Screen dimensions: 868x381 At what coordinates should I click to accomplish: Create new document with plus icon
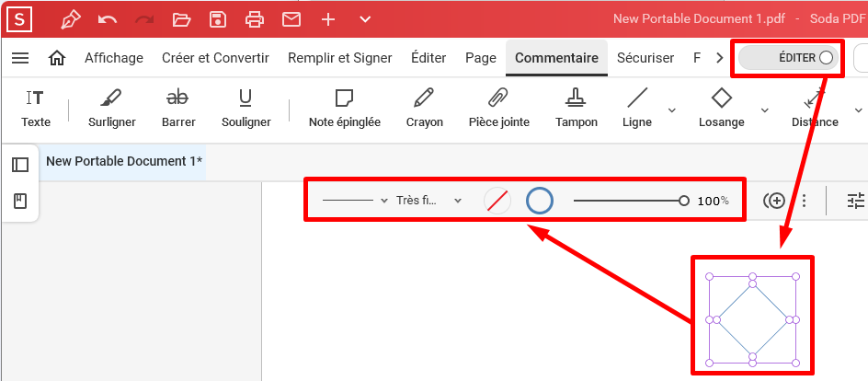pyautogui.click(x=328, y=19)
